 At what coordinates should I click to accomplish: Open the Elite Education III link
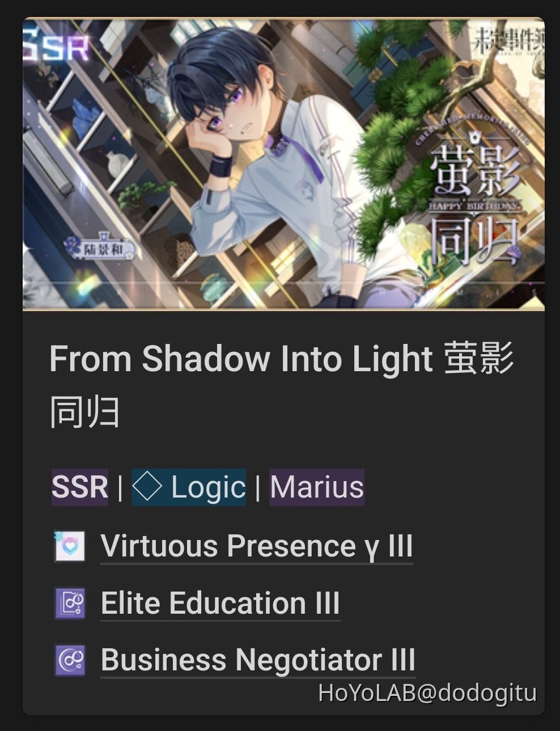(x=220, y=603)
